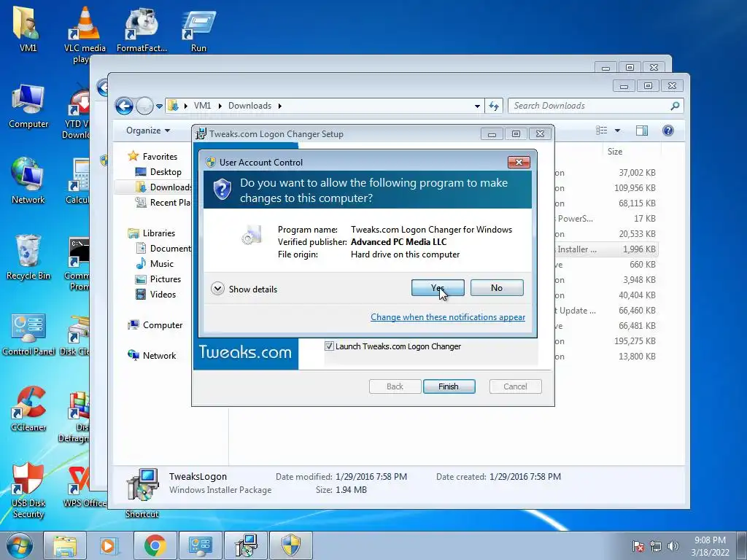Select the UAC shield taskbar icon

(x=291, y=545)
